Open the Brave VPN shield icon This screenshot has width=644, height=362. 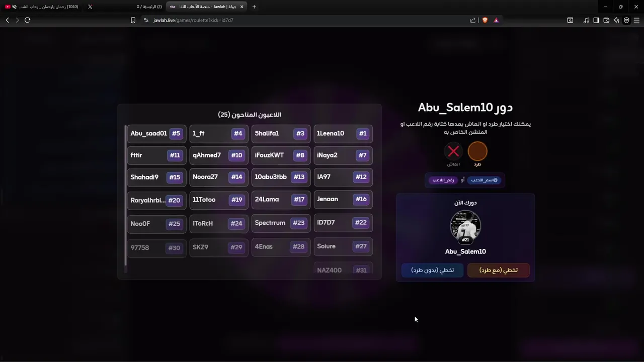[626, 20]
